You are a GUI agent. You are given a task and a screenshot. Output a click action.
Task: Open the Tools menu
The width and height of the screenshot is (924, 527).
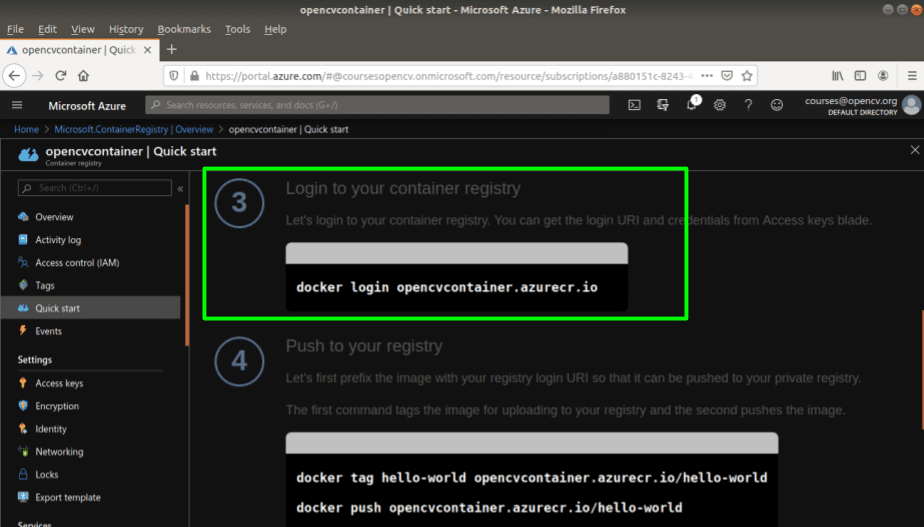[237, 29]
